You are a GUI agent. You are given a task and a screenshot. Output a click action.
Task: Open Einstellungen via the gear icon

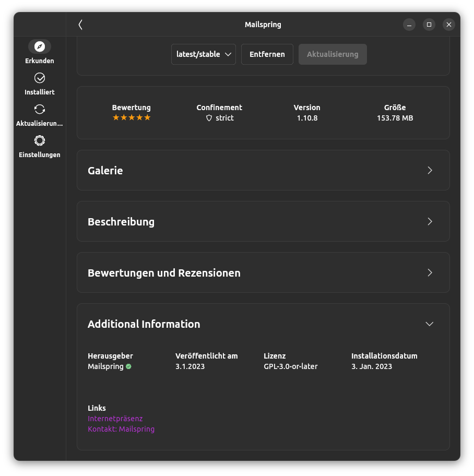[39, 140]
